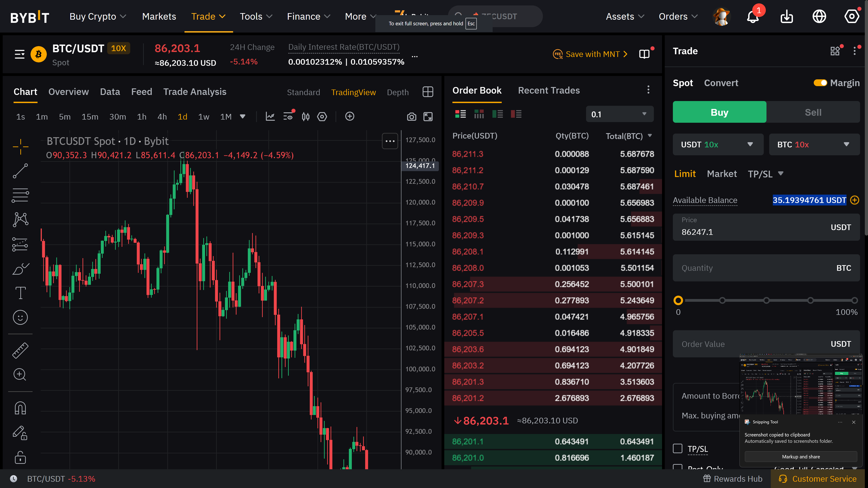Tick the Post-Only checkbox

click(x=678, y=467)
